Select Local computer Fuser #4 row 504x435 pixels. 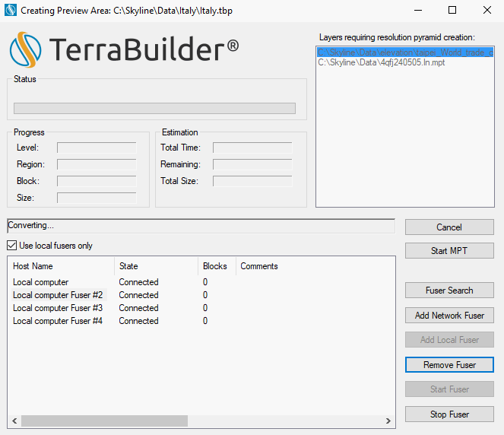point(58,321)
